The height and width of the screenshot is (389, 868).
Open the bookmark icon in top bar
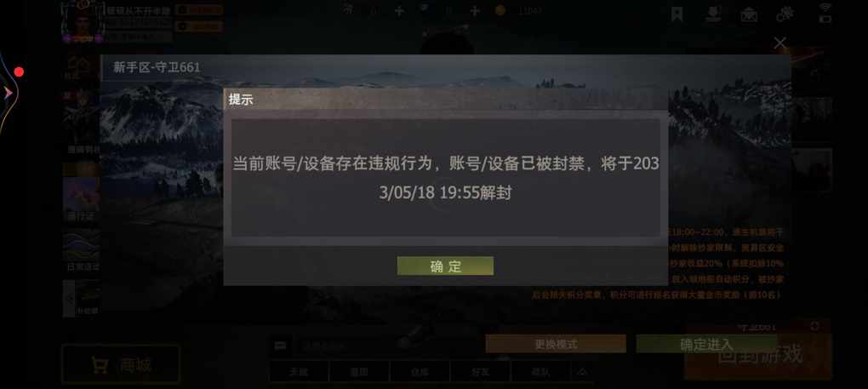click(677, 14)
